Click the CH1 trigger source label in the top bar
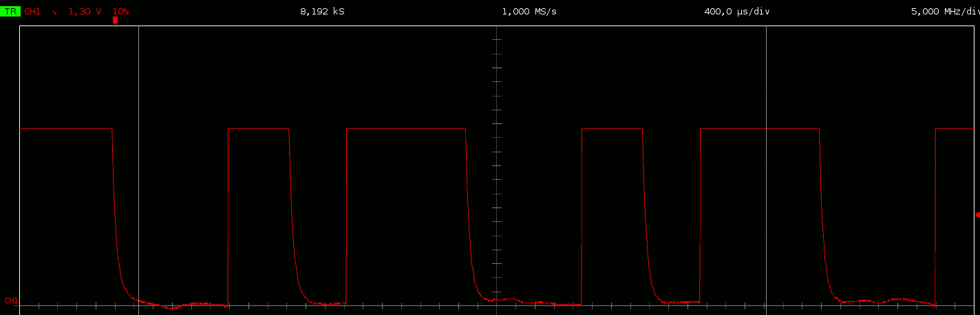 (32, 12)
